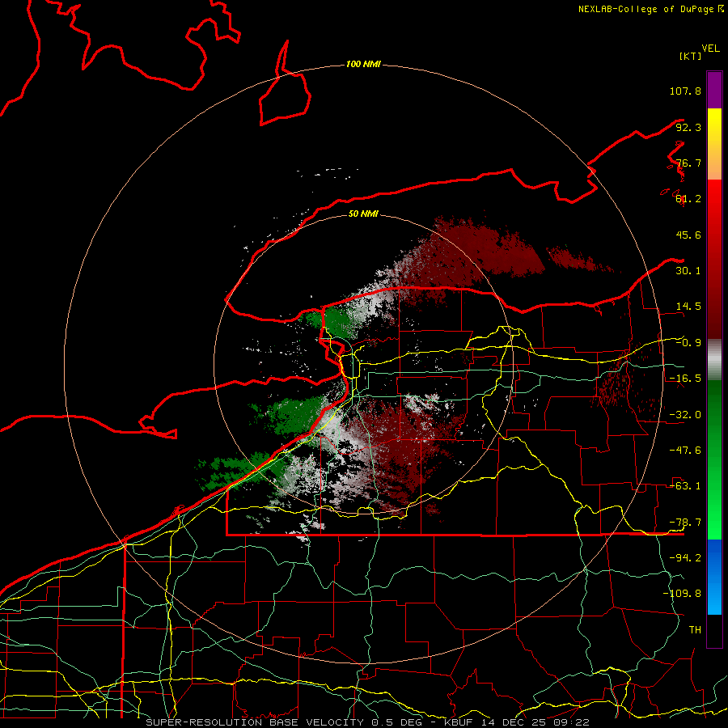Image resolution: width=728 pixels, height=728 pixels.
Task: Click the -16.5 legend value
Action: [685, 379]
